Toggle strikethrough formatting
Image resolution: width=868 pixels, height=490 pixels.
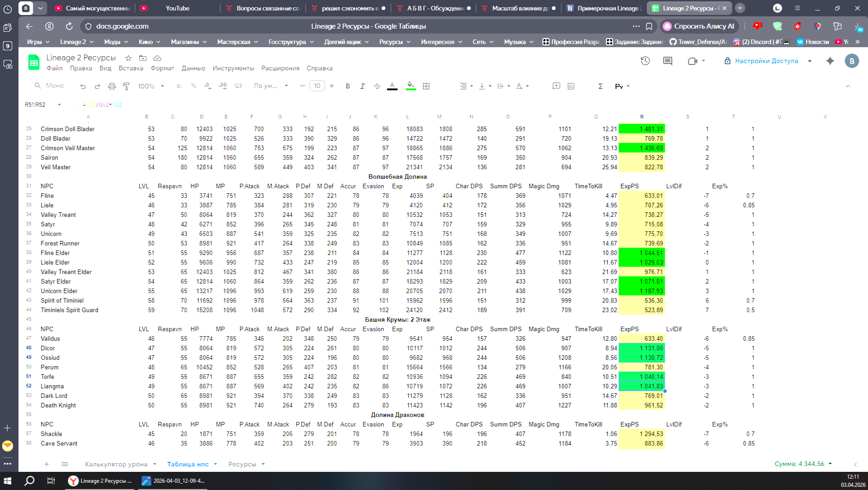377,86
